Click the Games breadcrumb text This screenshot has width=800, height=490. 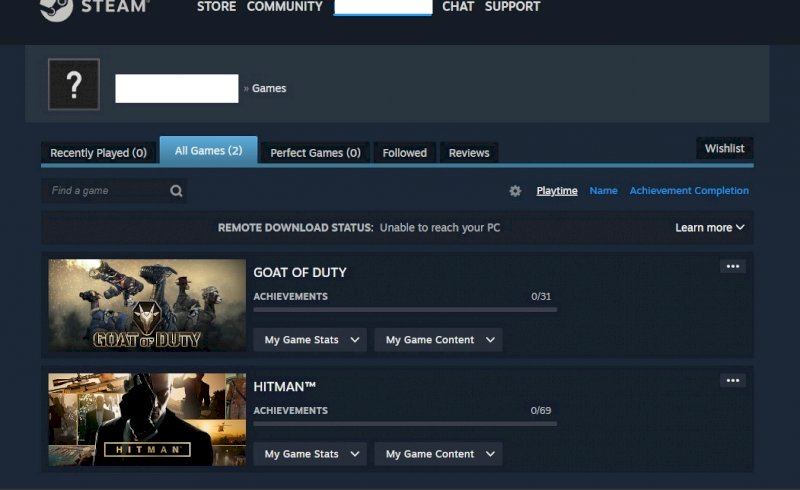point(269,88)
